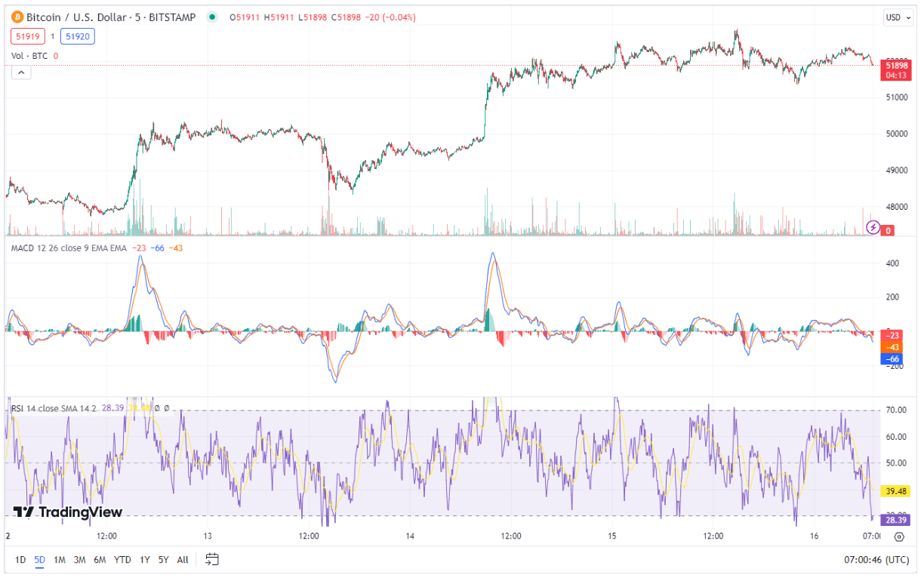Collapse the legend using the up-arrow chevron

[21, 72]
